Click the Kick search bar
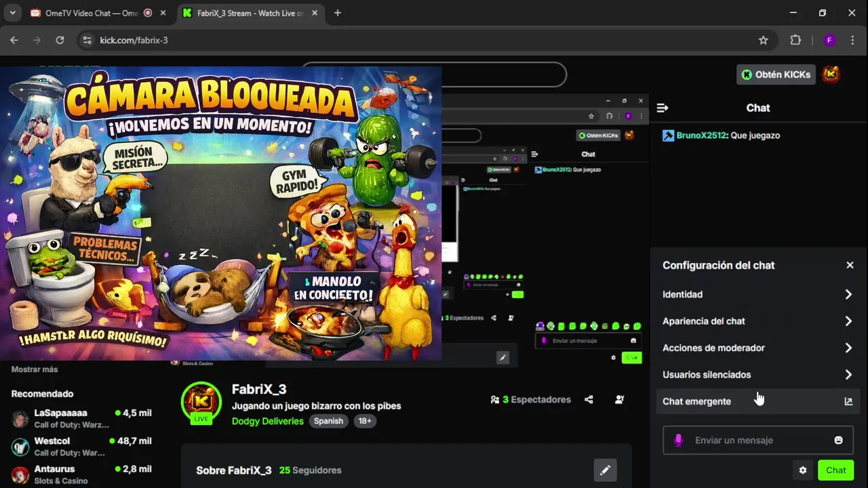 pos(434,75)
